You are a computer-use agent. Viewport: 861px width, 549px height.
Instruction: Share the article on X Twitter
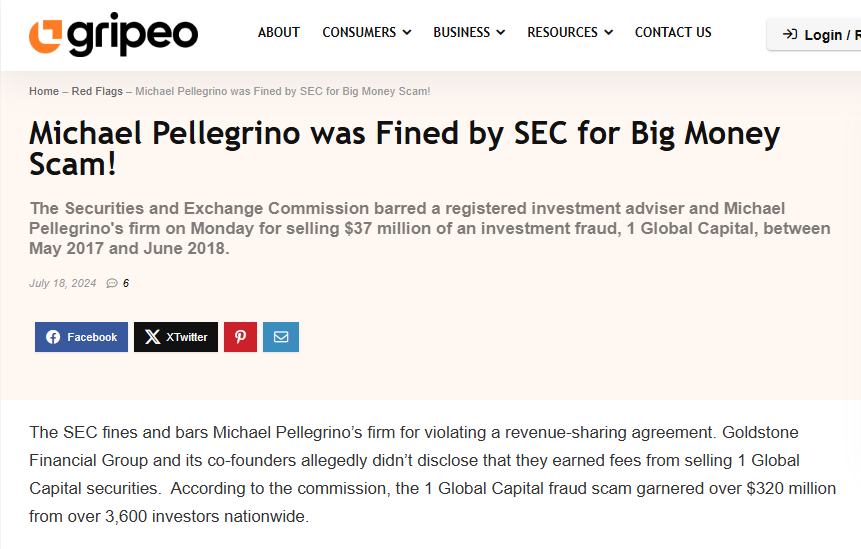pyautogui.click(x=176, y=337)
